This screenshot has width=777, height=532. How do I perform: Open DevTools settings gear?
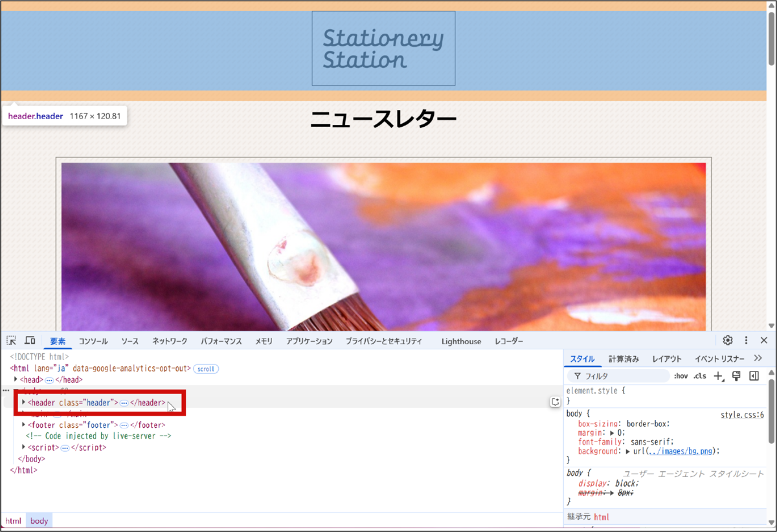tap(727, 340)
